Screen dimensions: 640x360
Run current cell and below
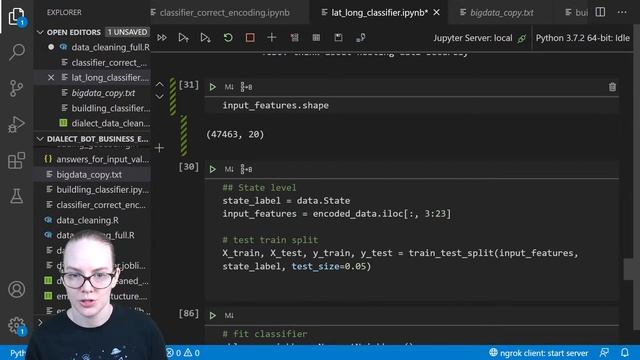click(205, 38)
